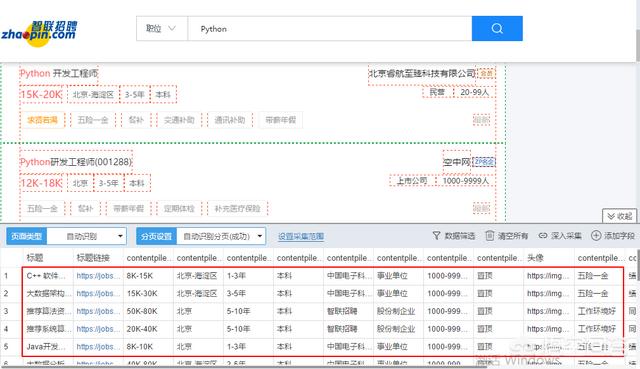Select the 北京-海淀区 location tag in the listing

(x=93, y=95)
